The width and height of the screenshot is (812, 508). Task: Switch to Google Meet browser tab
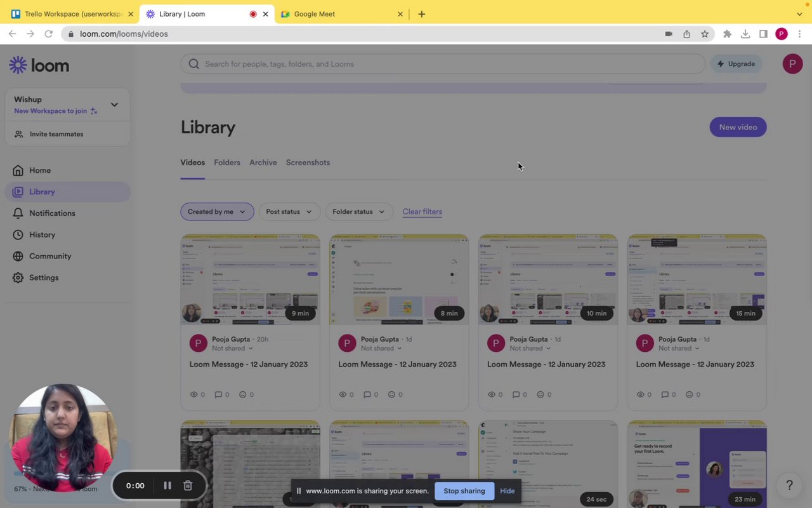[x=343, y=14]
